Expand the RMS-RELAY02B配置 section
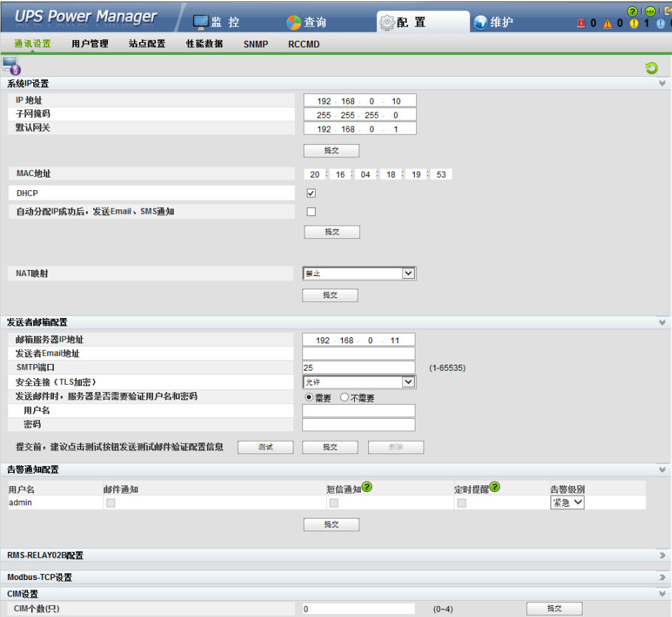 point(662,555)
